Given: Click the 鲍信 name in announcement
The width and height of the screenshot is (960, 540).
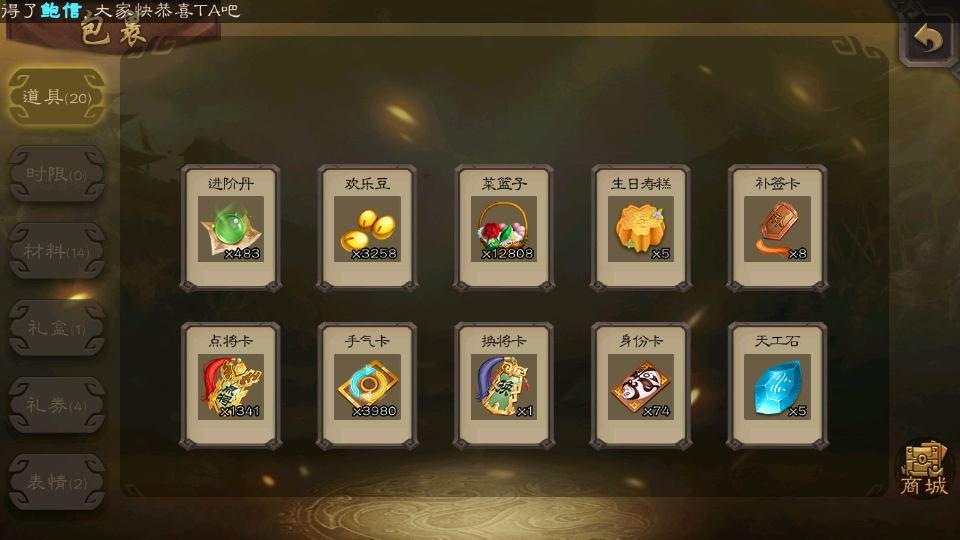Looking at the screenshot, I should (61, 10).
